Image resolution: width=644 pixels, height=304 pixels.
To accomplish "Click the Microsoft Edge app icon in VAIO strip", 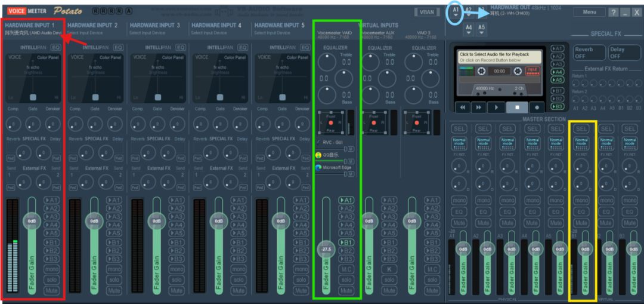I will (318, 167).
